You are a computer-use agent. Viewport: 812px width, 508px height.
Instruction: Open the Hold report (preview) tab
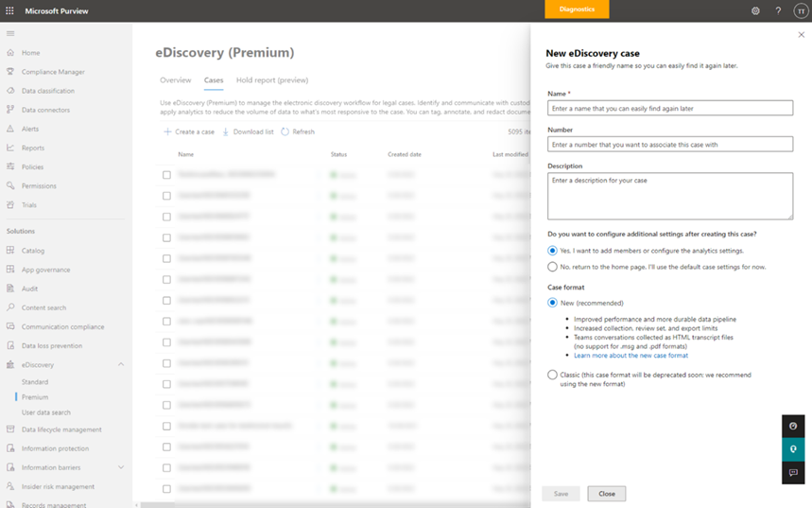[x=272, y=79]
